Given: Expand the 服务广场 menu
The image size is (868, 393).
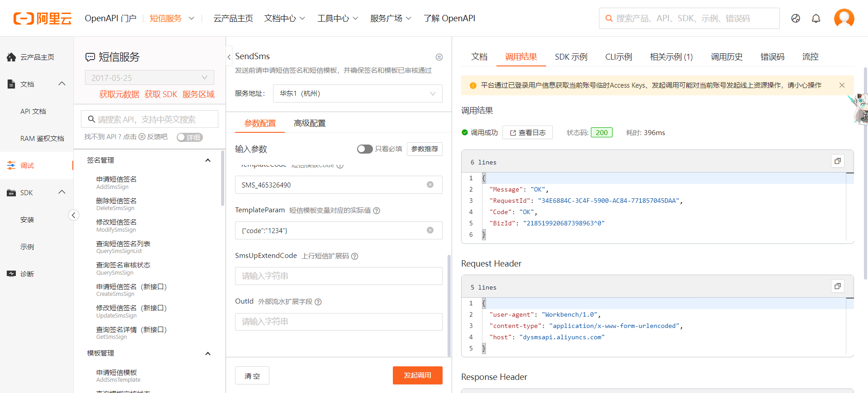Looking at the screenshot, I should point(391,19).
